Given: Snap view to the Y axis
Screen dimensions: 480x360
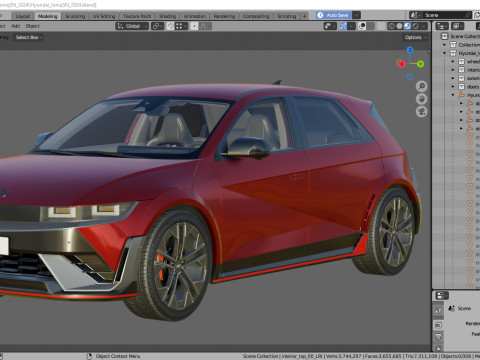Looking at the screenshot, I should tap(420, 64).
